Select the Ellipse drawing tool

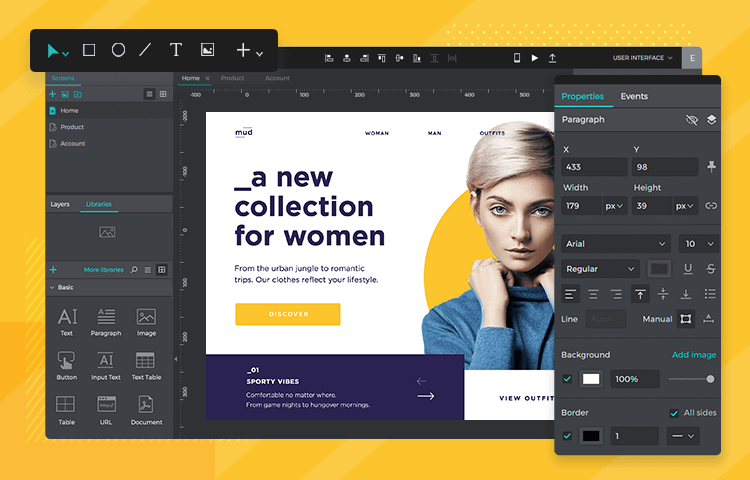[x=118, y=50]
